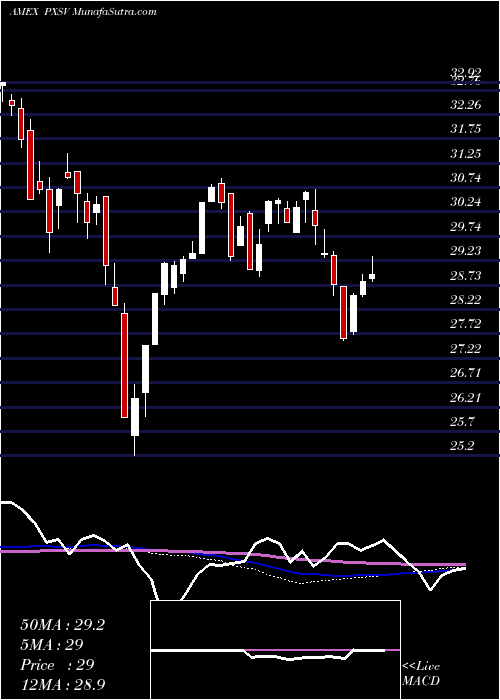500x700 pixels.
Task: Click the 27.72 price axis label
Action: (466, 324)
